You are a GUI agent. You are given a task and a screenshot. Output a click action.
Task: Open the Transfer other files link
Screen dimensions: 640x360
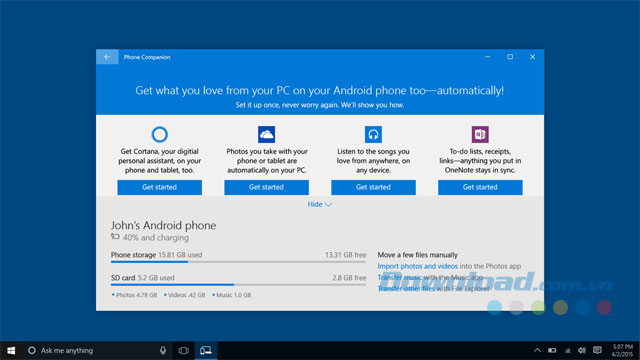(x=406, y=289)
